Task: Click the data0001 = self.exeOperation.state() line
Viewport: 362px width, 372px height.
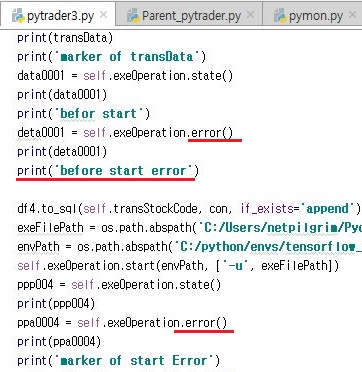Action: pyautogui.click(x=125, y=76)
